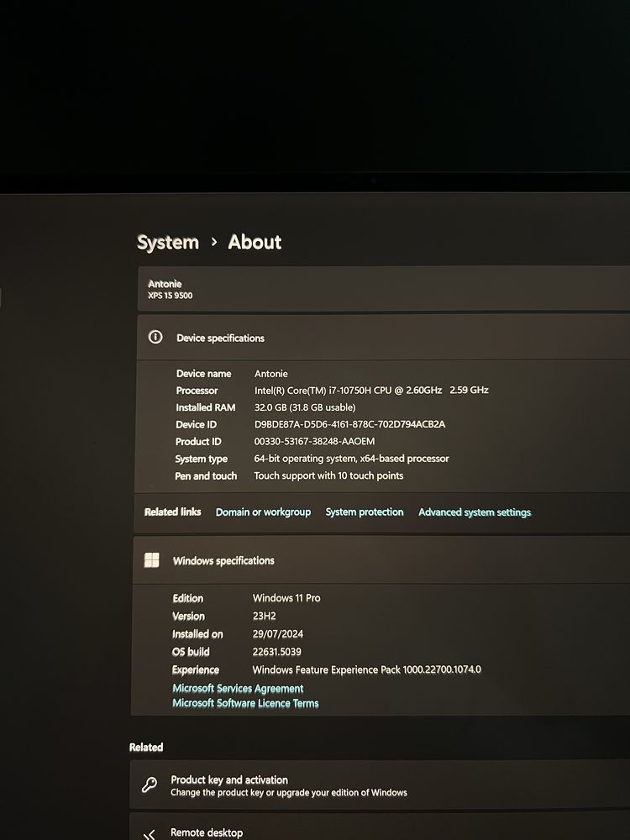Screen dimensions: 630x840
Task: Click the Version value 23H2
Action: [264, 616]
